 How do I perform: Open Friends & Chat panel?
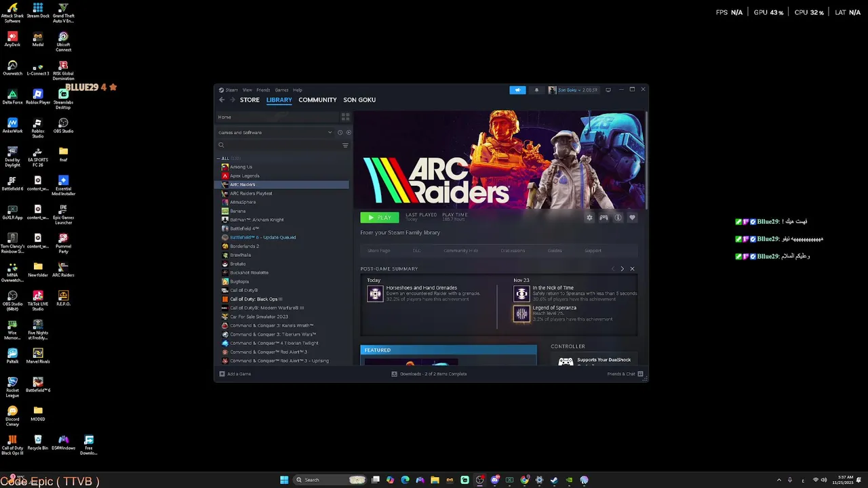tap(625, 374)
